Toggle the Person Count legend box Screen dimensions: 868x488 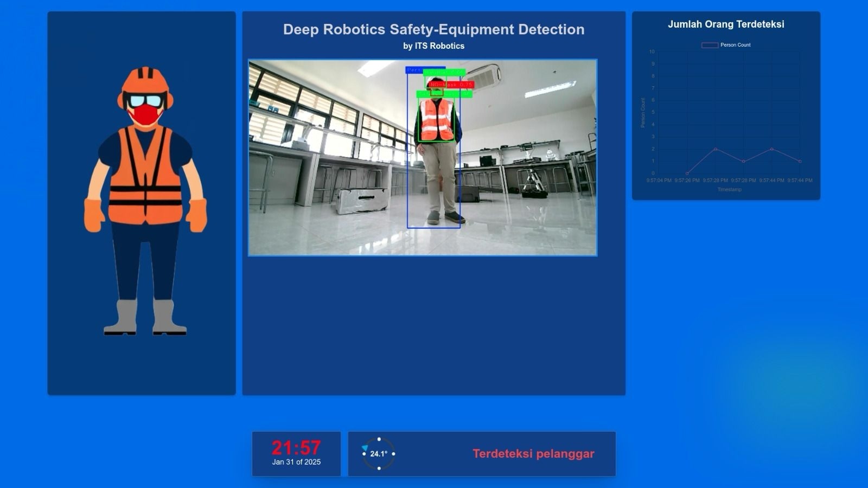(710, 45)
